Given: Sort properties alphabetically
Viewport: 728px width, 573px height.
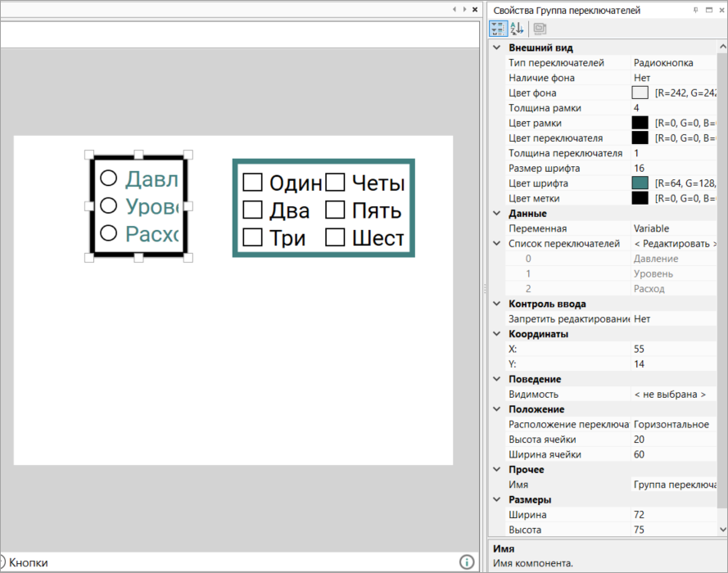Looking at the screenshot, I should (x=517, y=29).
